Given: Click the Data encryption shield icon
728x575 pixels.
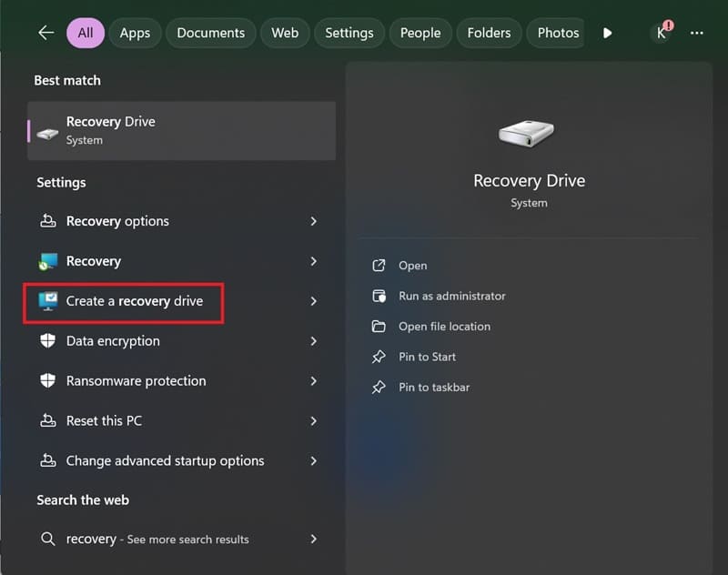Looking at the screenshot, I should point(48,340).
